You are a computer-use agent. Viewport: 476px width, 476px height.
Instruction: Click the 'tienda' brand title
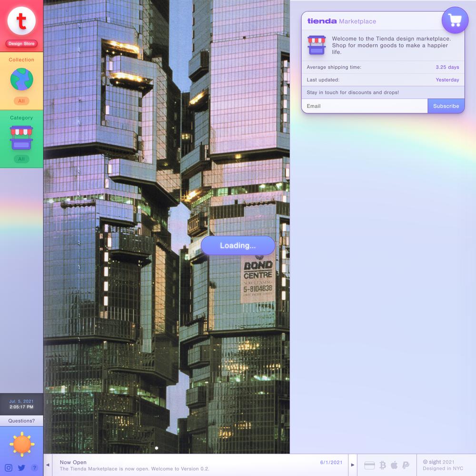322,21
